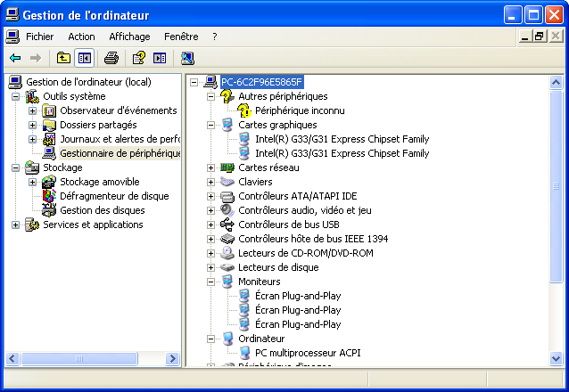This screenshot has height=392, width=569.
Task: Open the Affichage menu
Action: tap(129, 37)
